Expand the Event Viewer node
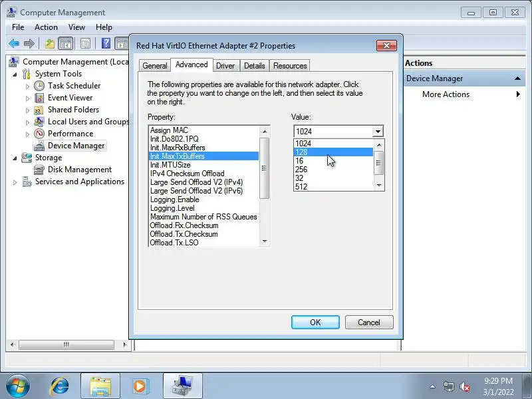532x399 pixels. [27, 98]
